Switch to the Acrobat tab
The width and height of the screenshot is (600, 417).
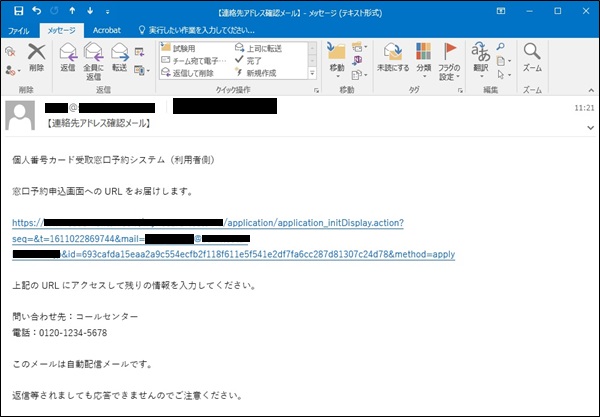[x=106, y=30]
